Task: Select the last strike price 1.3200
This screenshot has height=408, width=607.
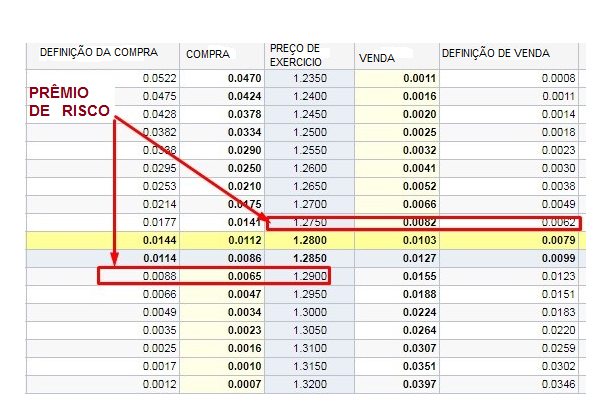Action: pyautogui.click(x=308, y=384)
